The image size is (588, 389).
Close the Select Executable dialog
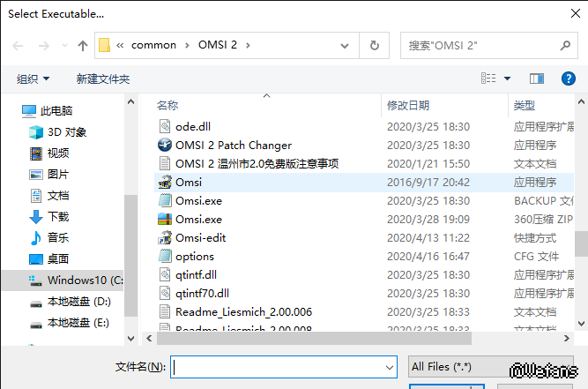click(x=576, y=13)
